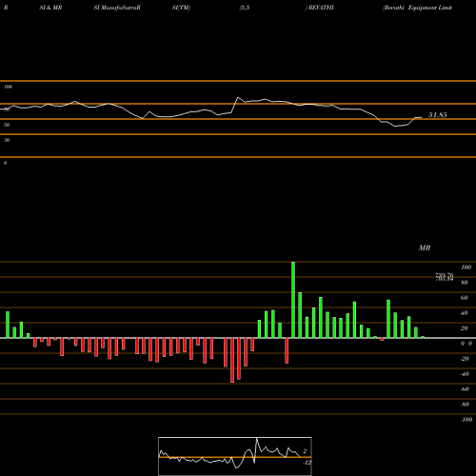Screen dimensions: 476x476
Task: Click the 50 label on RSI axis
Action: [7, 125]
